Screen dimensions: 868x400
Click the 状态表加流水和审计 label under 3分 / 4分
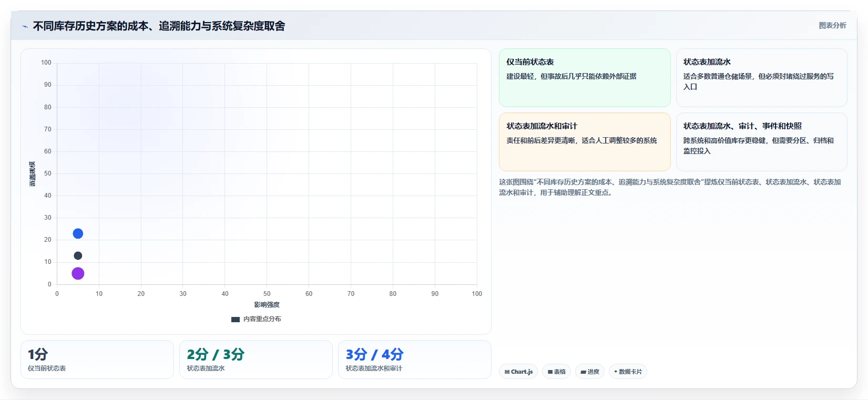click(374, 368)
